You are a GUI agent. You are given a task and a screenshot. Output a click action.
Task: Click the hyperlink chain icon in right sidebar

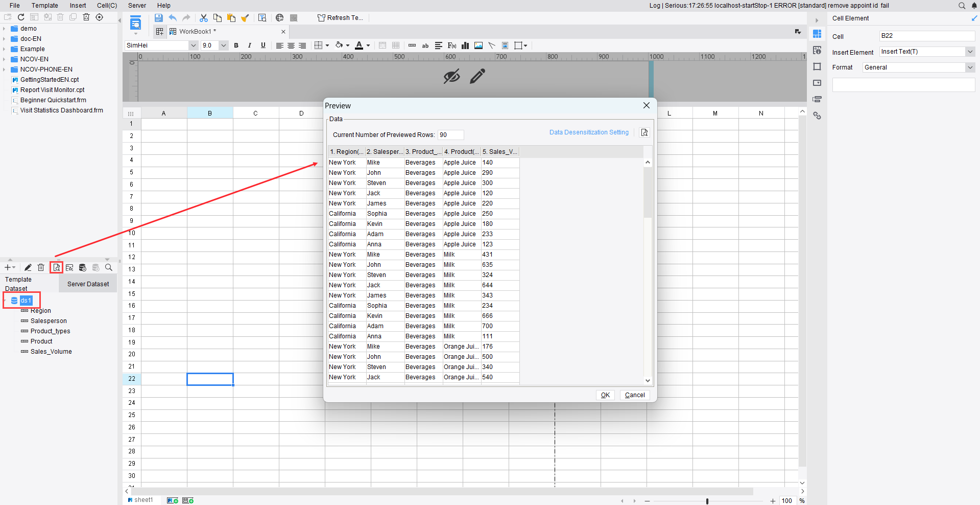(x=817, y=116)
